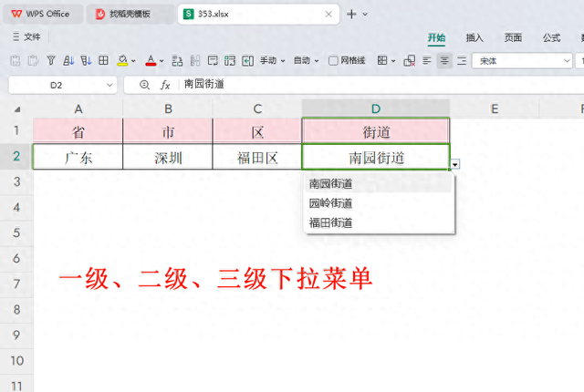Click cell containing 广东
Screen dimensions: 584x392
coord(78,157)
